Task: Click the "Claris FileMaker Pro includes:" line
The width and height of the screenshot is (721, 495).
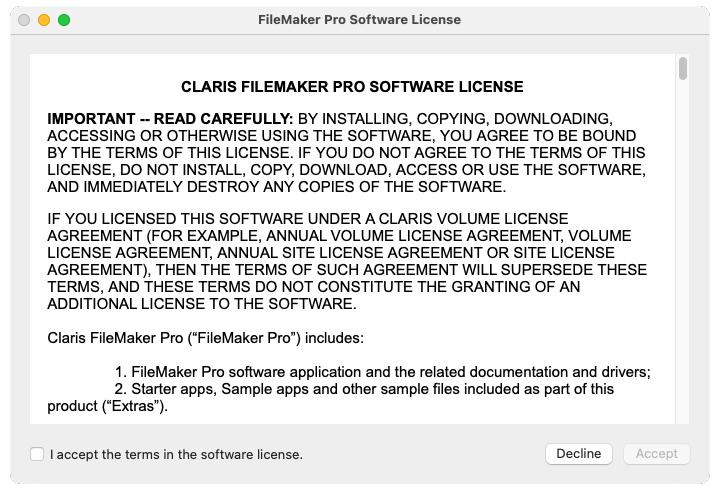Action: (x=206, y=338)
